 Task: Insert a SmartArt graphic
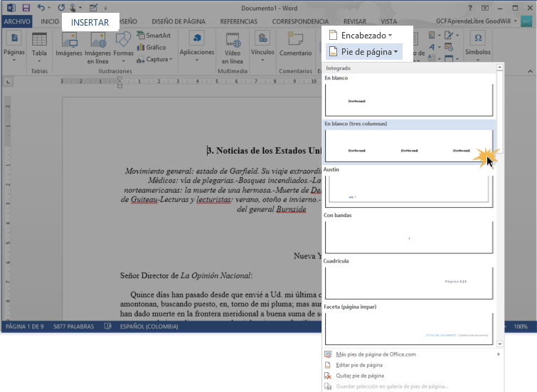154,35
